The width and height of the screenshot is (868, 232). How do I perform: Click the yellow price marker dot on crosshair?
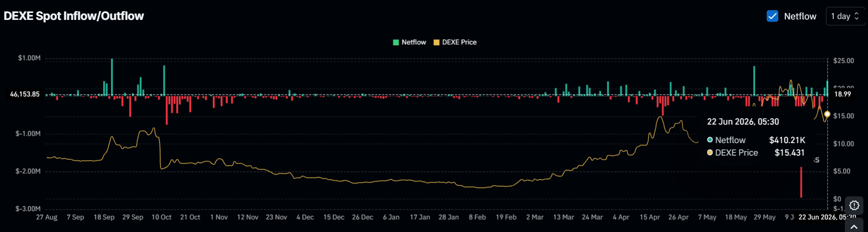tap(827, 114)
